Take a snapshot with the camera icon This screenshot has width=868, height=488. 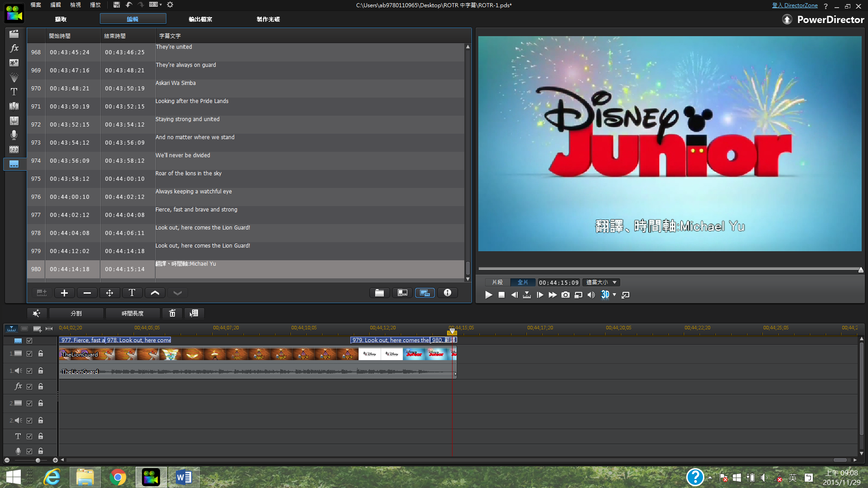(565, 295)
